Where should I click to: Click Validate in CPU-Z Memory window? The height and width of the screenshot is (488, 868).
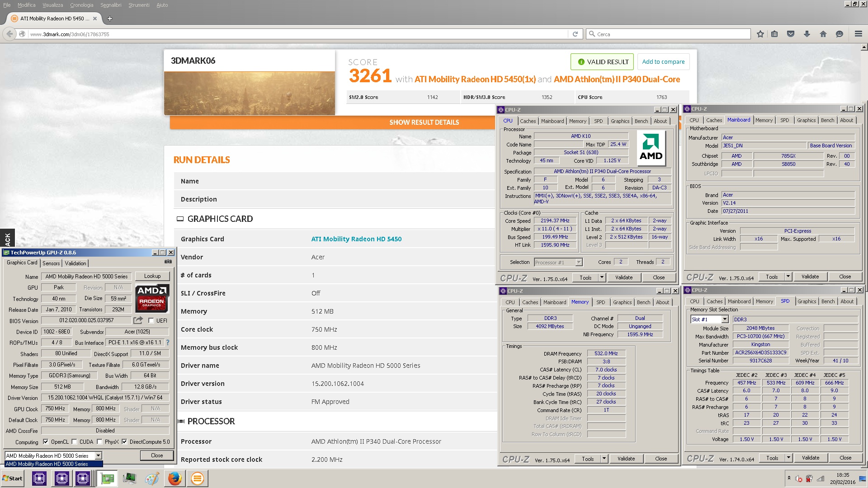click(626, 459)
